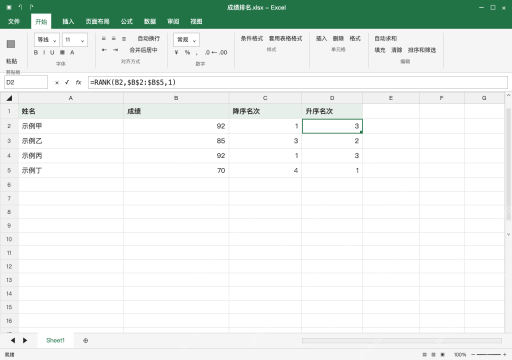Click 合并后居中 merge and center
Image resolution: width=512 pixels, height=360 pixels.
pyautogui.click(x=143, y=50)
